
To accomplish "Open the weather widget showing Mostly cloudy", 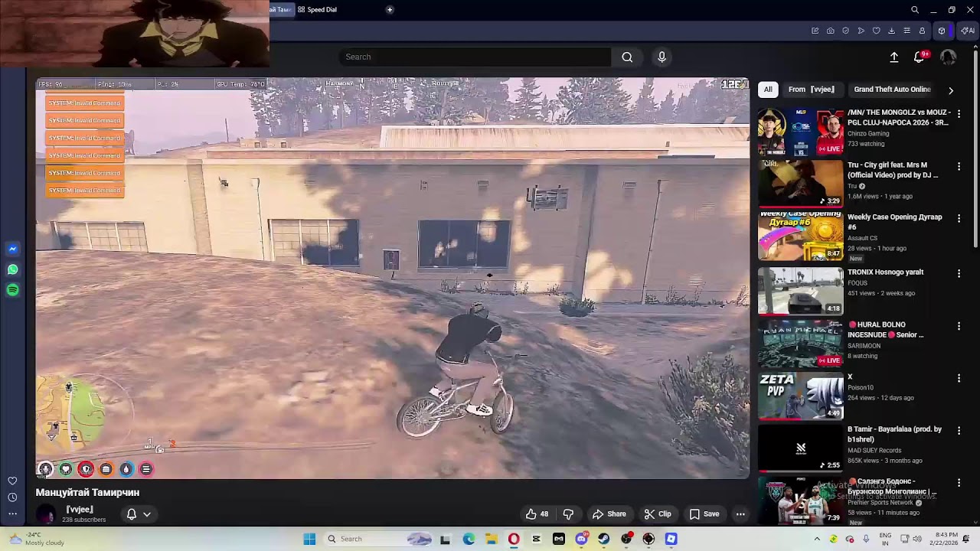I will (x=37, y=539).
